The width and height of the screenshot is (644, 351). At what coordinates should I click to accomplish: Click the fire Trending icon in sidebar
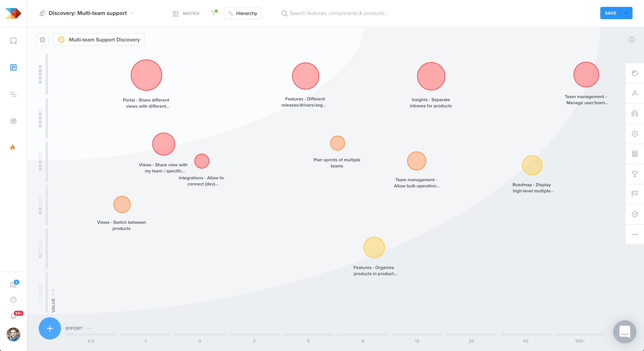click(13, 148)
